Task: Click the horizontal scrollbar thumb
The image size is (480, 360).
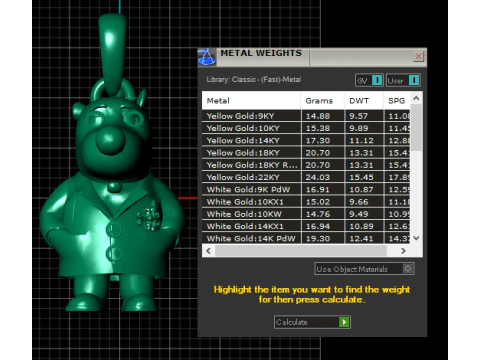Action: [301, 251]
